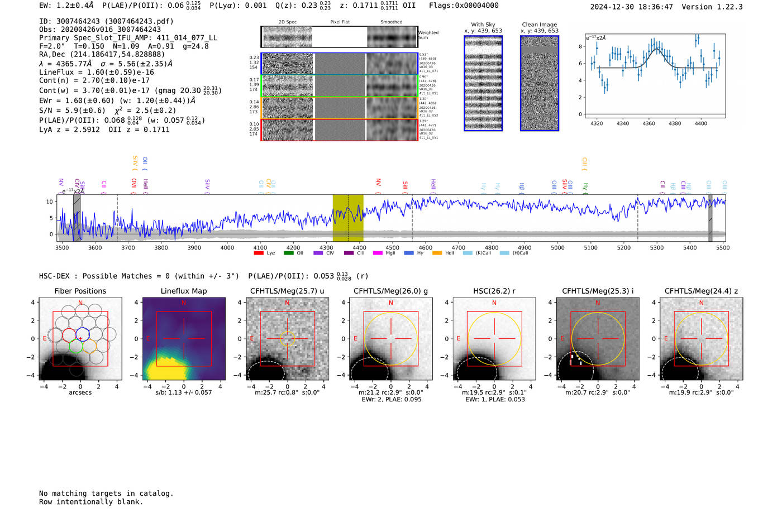The width and height of the screenshot is (782, 532).
Task: Click the Primary Spec_Slot_IFU_AMP 411_014_077_LL line
Action: 128,38
